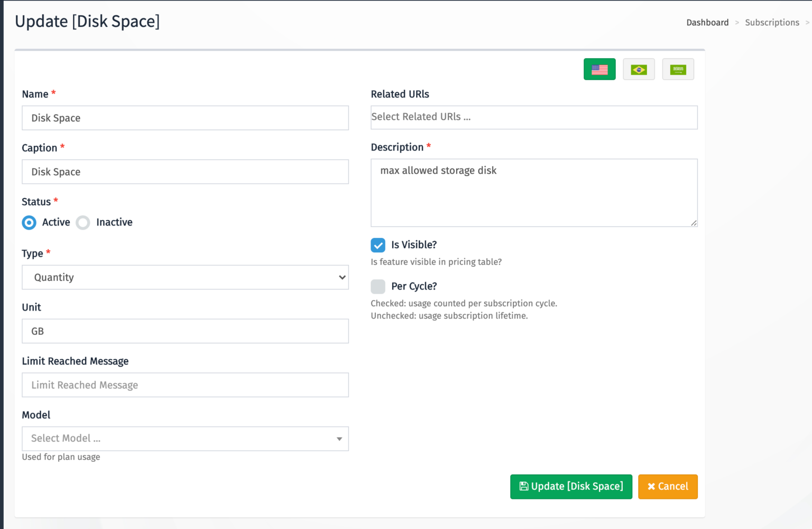Click the orange Cancel button
Viewport: 812px width, 529px height.
coord(668,486)
